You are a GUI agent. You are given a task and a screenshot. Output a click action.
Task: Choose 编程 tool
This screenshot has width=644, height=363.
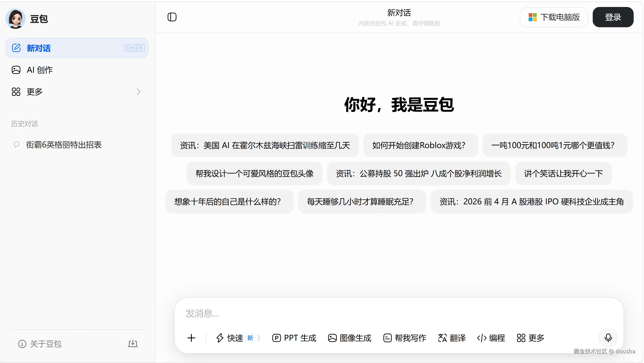click(491, 338)
